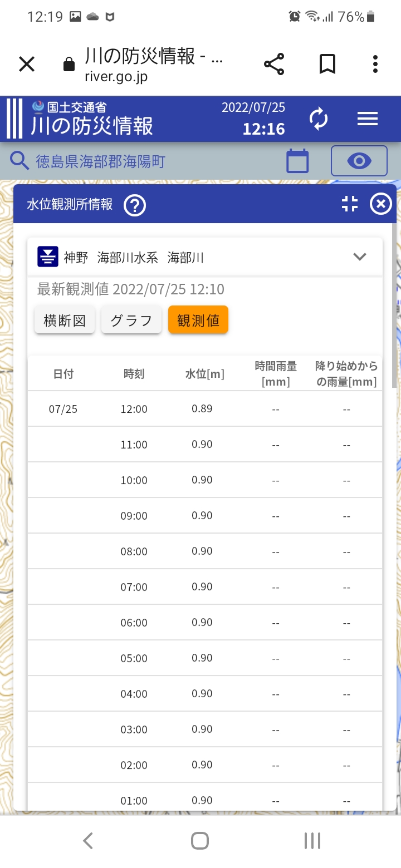Click the 徳島県海部郡海陽町 search field
401x868 pixels.
tap(101, 161)
